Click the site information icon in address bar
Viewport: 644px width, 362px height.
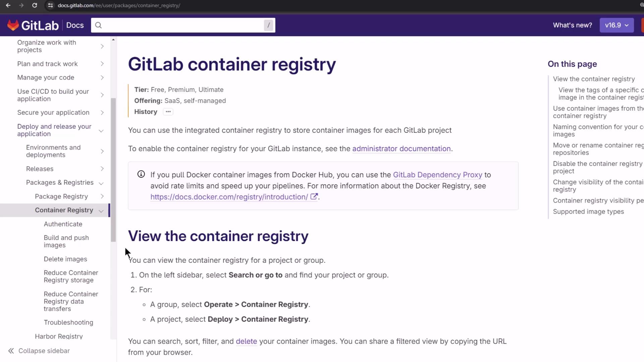(x=50, y=5)
